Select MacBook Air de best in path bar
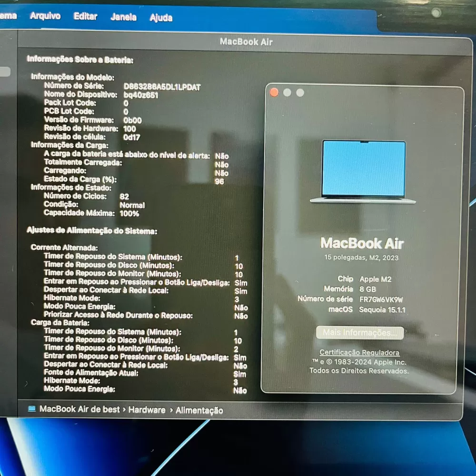The height and width of the screenshot is (476, 476). click(79, 409)
